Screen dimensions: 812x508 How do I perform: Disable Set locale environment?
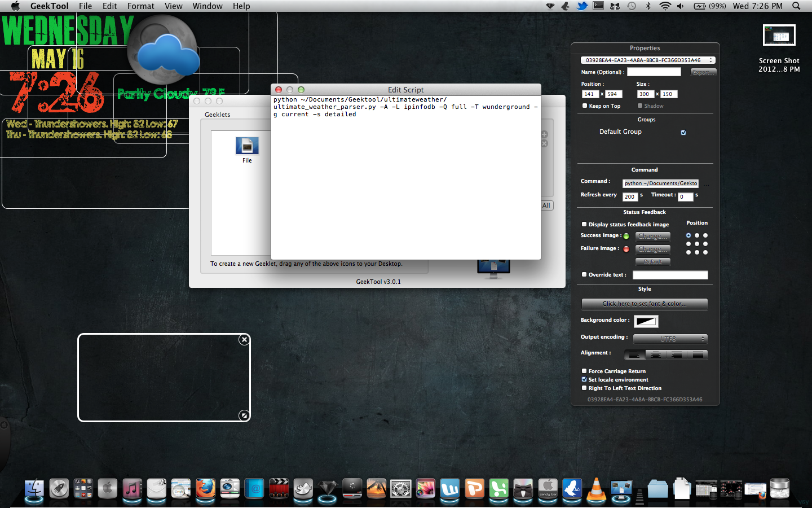click(584, 379)
